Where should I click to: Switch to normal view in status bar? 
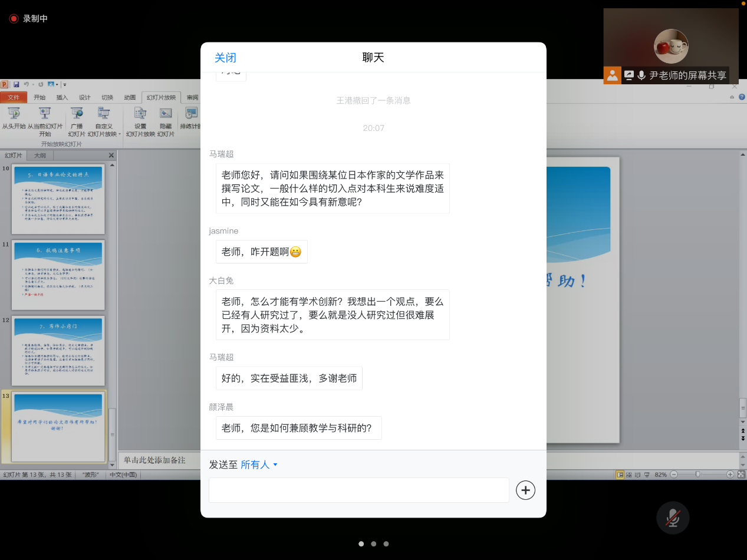(620, 475)
